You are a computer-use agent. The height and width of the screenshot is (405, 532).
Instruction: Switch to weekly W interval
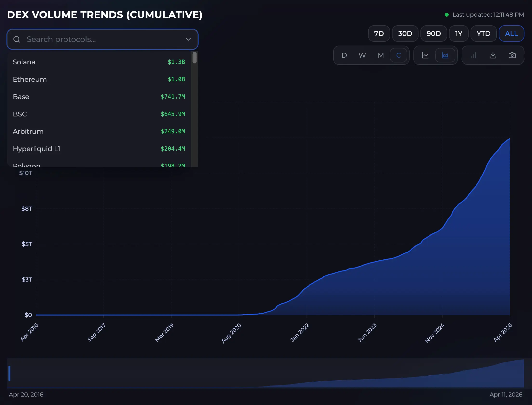tap(362, 55)
